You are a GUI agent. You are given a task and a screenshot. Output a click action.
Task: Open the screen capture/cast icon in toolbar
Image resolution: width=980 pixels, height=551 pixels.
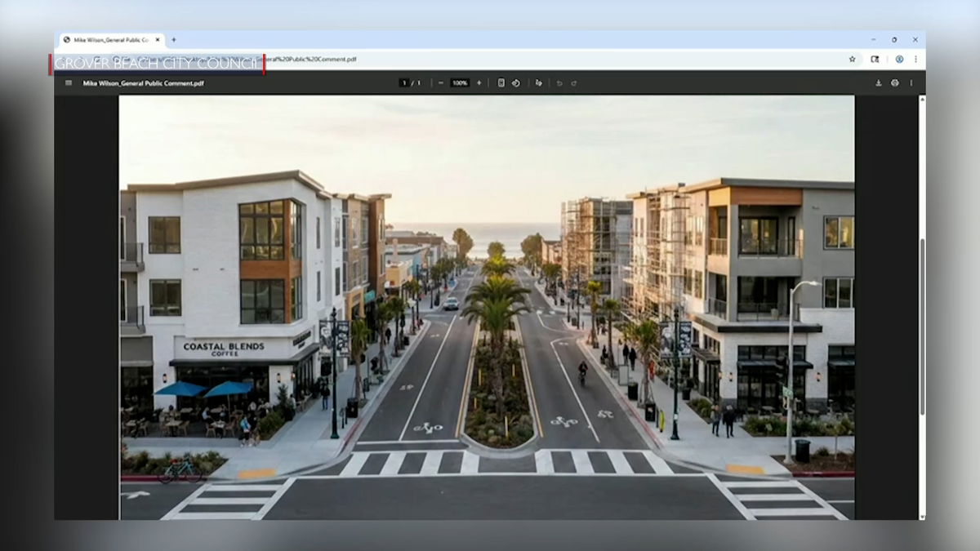875,59
